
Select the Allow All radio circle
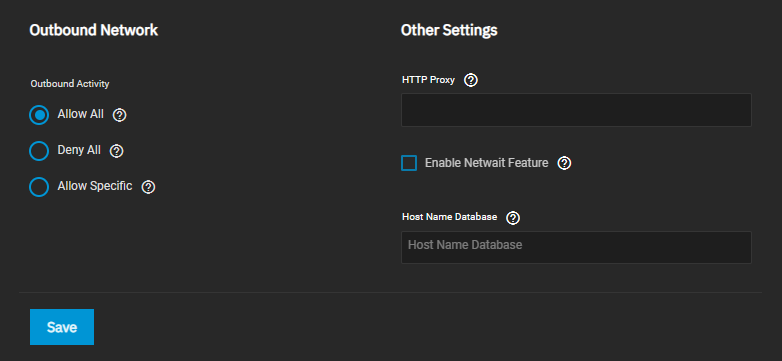[39, 115]
